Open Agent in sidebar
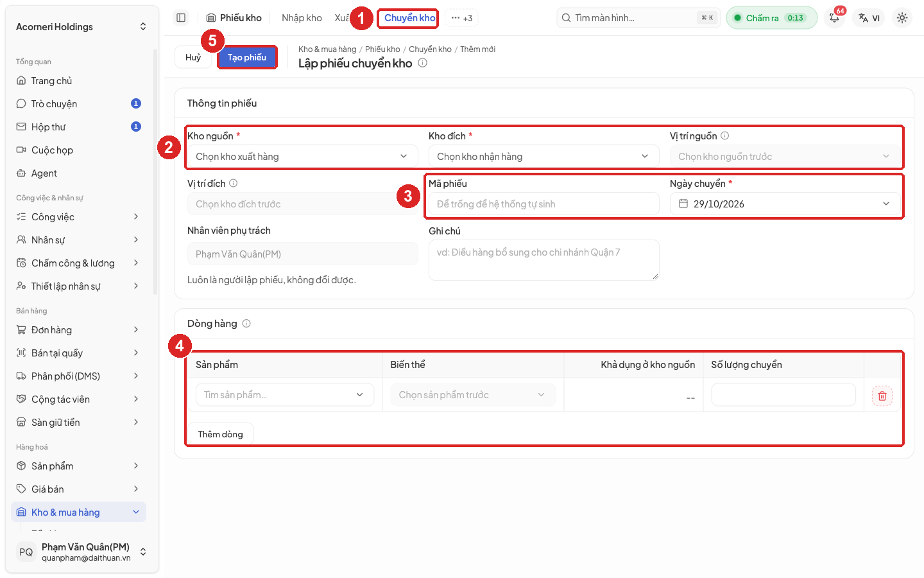The height and width of the screenshot is (578, 924). (x=79, y=173)
